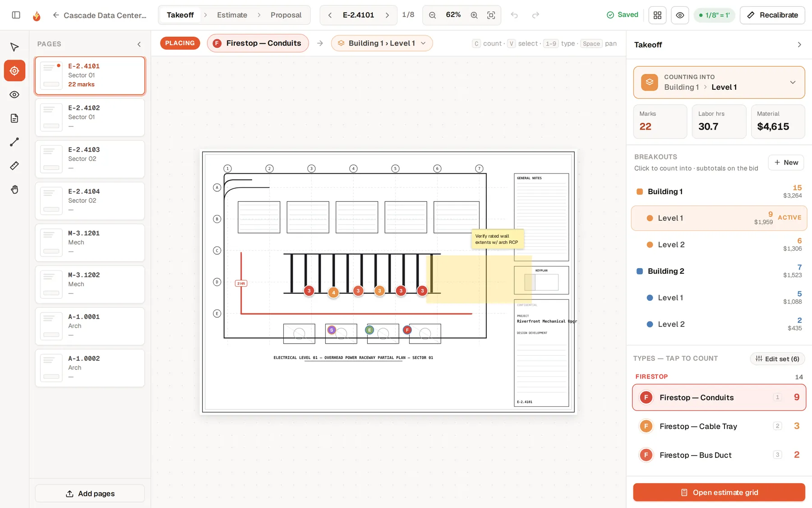Click Add pages button
Screen dimensions: 812x508
click(x=90, y=494)
